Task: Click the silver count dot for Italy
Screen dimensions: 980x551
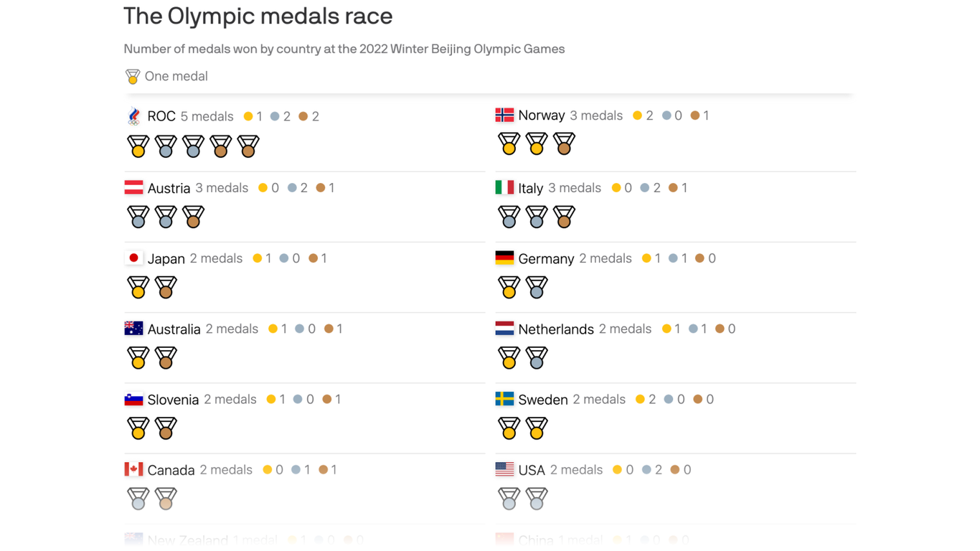Action: coord(645,188)
